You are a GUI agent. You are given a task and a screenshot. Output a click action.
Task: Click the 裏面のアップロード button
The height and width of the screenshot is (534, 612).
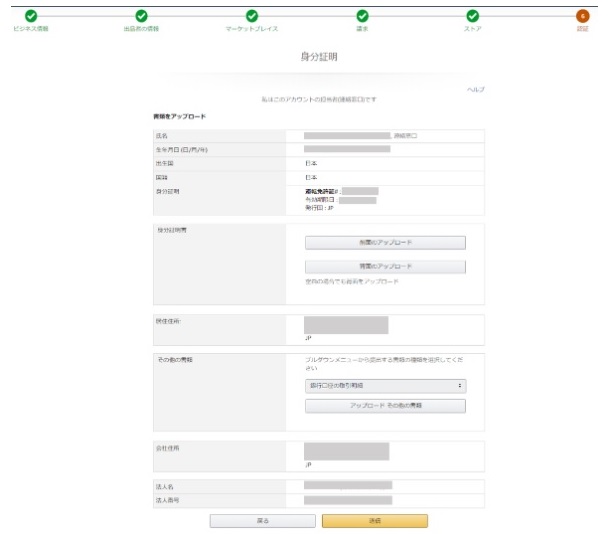tap(385, 267)
